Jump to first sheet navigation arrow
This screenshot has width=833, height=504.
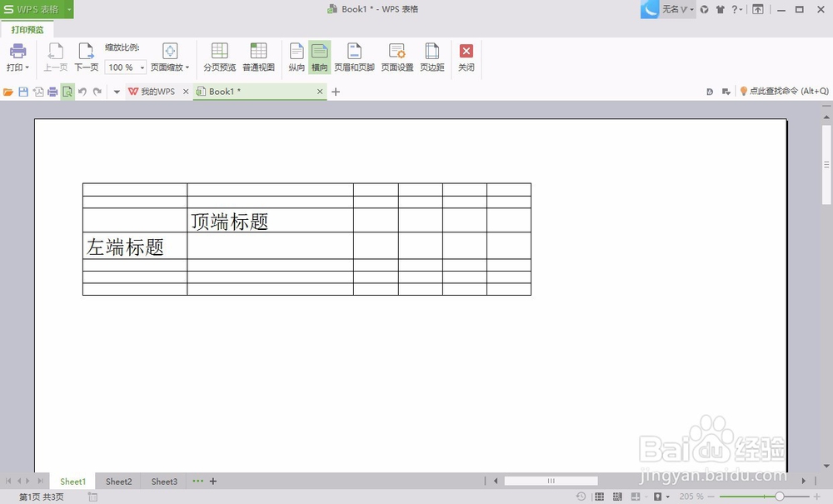[8, 482]
